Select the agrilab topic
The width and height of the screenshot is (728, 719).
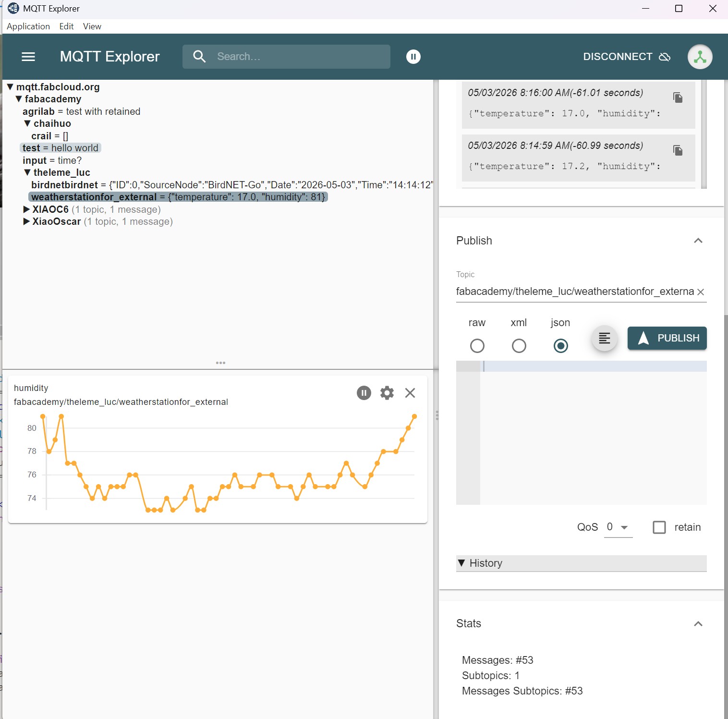[81, 111]
